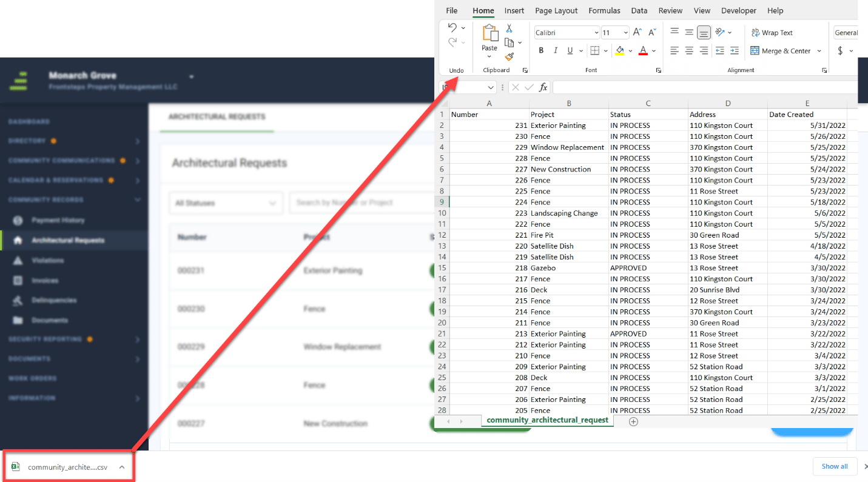Click the Center horizontal alignment icon
This screenshot has width=868, height=482.
click(689, 51)
